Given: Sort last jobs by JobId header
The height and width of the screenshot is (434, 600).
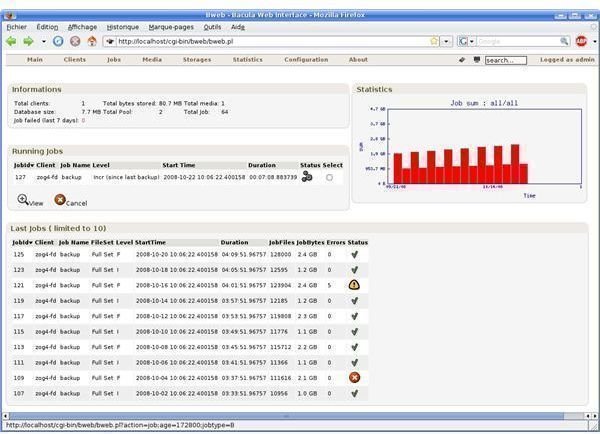Looking at the screenshot, I should pos(22,242).
